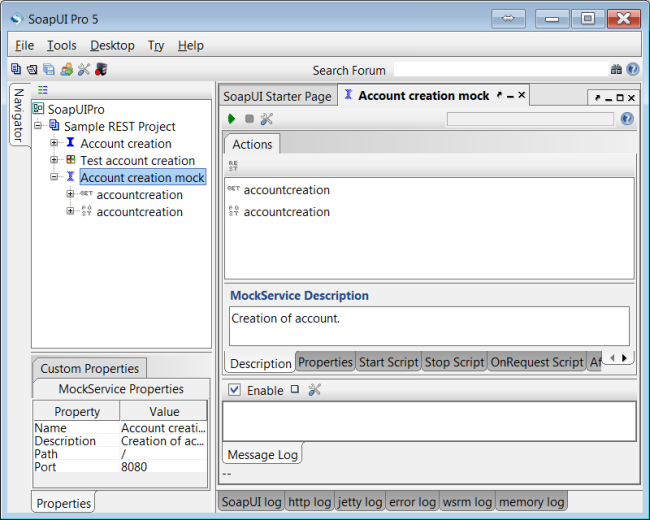Viewport: 650px width, 520px height.
Task: Open the File menu
Action: tap(24, 45)
